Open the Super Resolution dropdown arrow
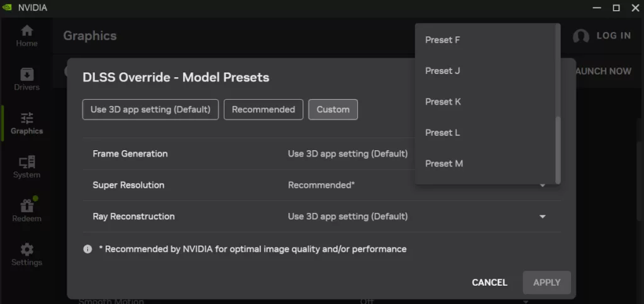644x304 pixels. coord(542,186)
